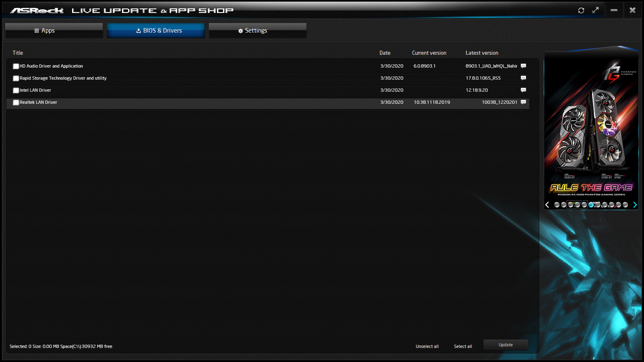644x362 pixels.
Task: Choose Select all
Action: coord(463,346)
